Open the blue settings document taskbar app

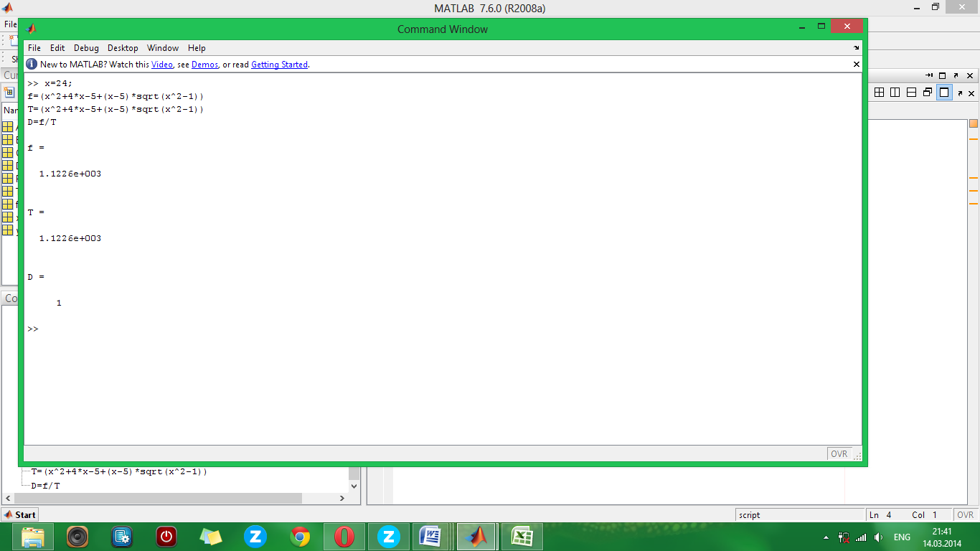(122, 537)
